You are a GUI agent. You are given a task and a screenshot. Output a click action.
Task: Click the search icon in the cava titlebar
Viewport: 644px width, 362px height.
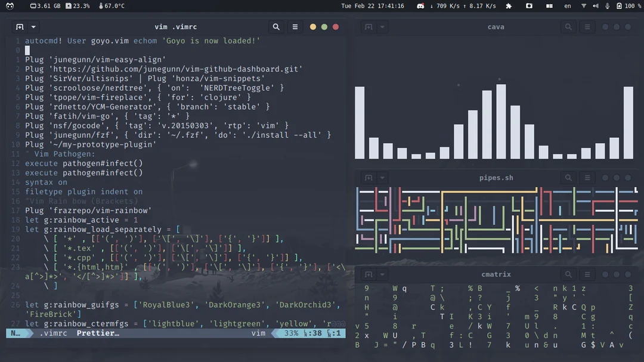coord(568,27)
